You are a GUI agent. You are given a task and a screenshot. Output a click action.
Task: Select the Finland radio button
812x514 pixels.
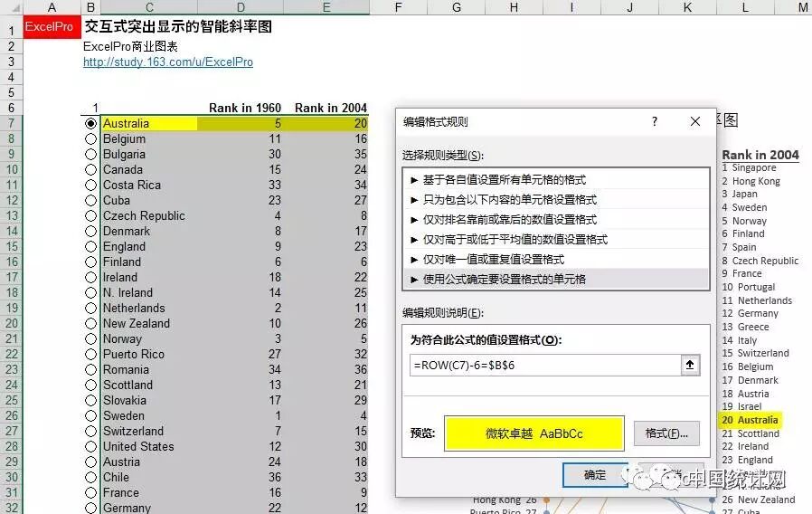click(x=90, y=262)
